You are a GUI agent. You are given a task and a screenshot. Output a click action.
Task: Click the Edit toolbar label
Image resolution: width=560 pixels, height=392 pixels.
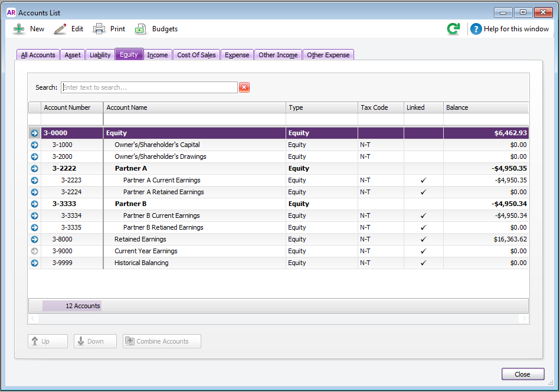[77, 29]
